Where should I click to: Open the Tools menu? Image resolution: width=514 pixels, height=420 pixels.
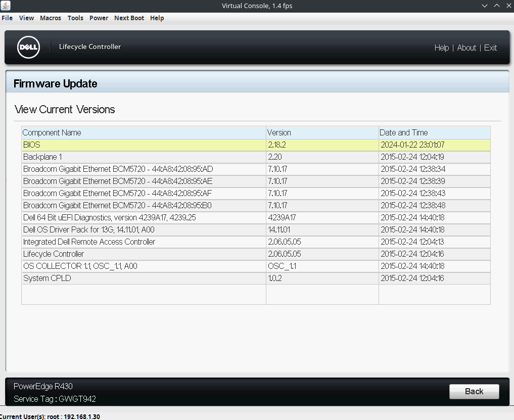tap(75, 18)
